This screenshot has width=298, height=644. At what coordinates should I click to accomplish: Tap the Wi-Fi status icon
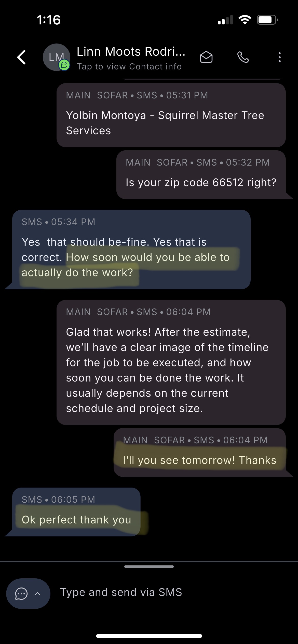point(245,20)
